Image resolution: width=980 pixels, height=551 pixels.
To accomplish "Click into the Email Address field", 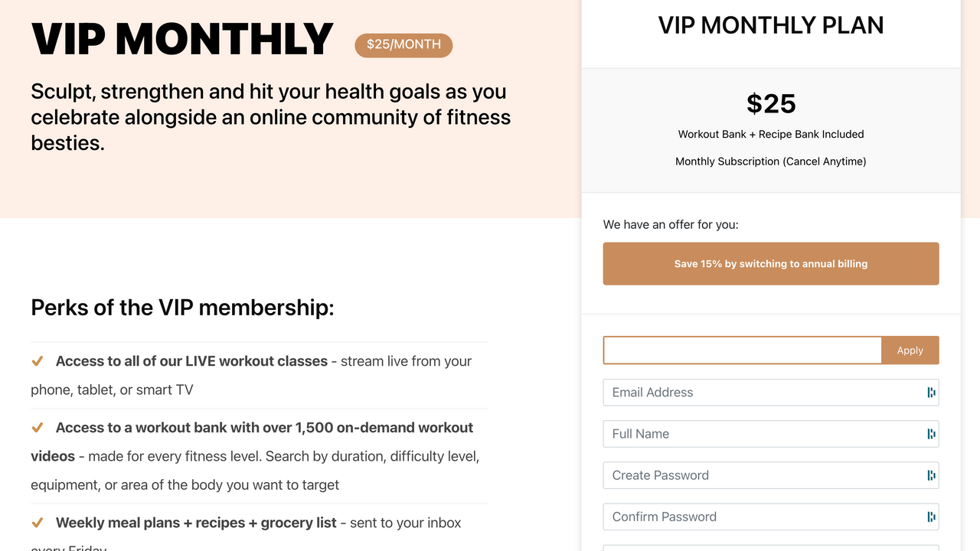I will 762,393.
